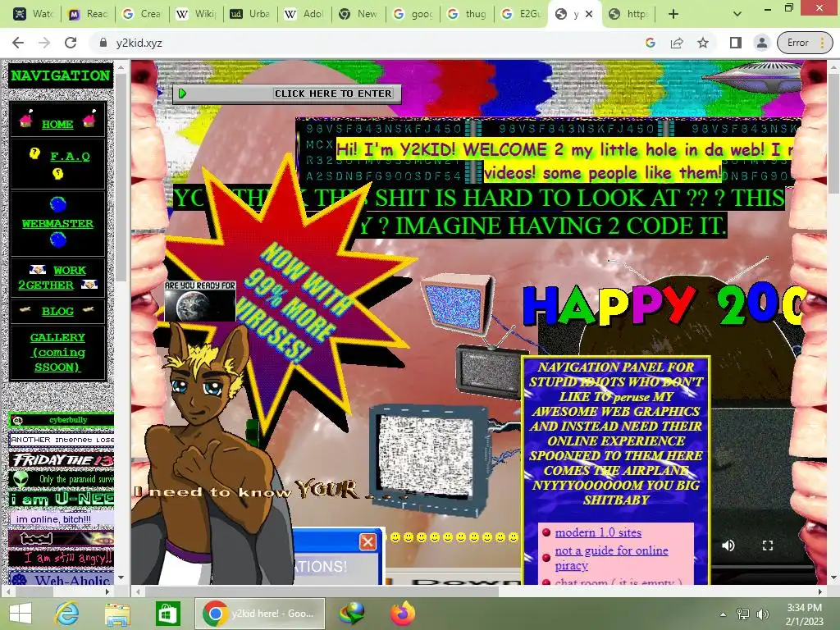Click the cyberbully banner badge
This screenshot has height=630, width=840.
[x=61, y=420]
